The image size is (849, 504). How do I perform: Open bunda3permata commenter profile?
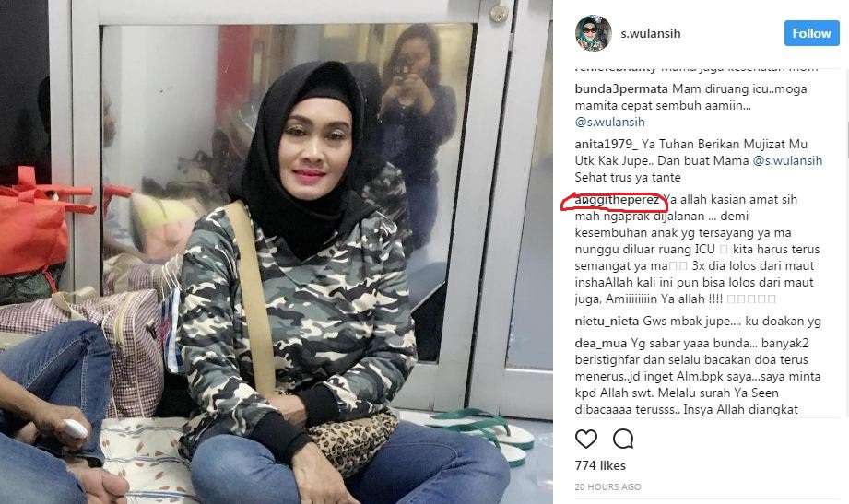[621, 88]
